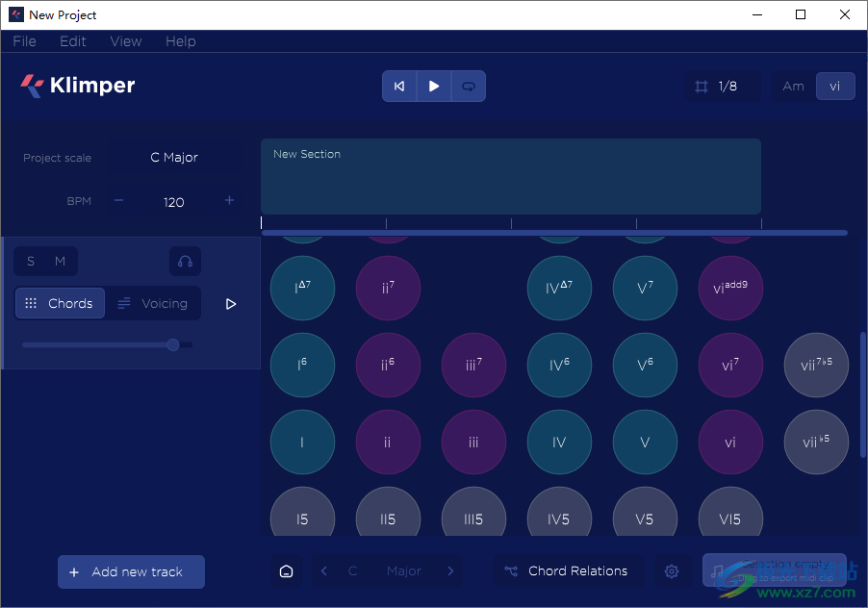Click the headphones monitor icon on the track
The height and width of the screenshot is (608, 868).
(185, 262)
